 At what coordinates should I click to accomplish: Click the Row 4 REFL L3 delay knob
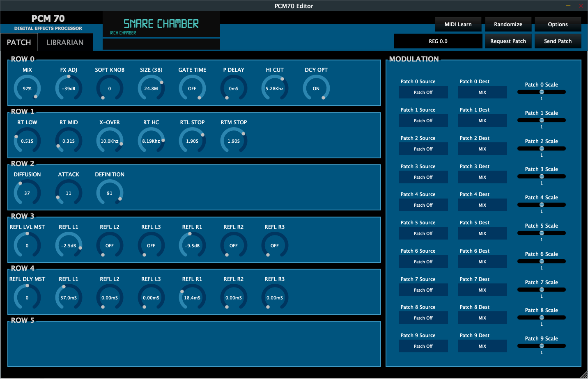pos(151,297)
